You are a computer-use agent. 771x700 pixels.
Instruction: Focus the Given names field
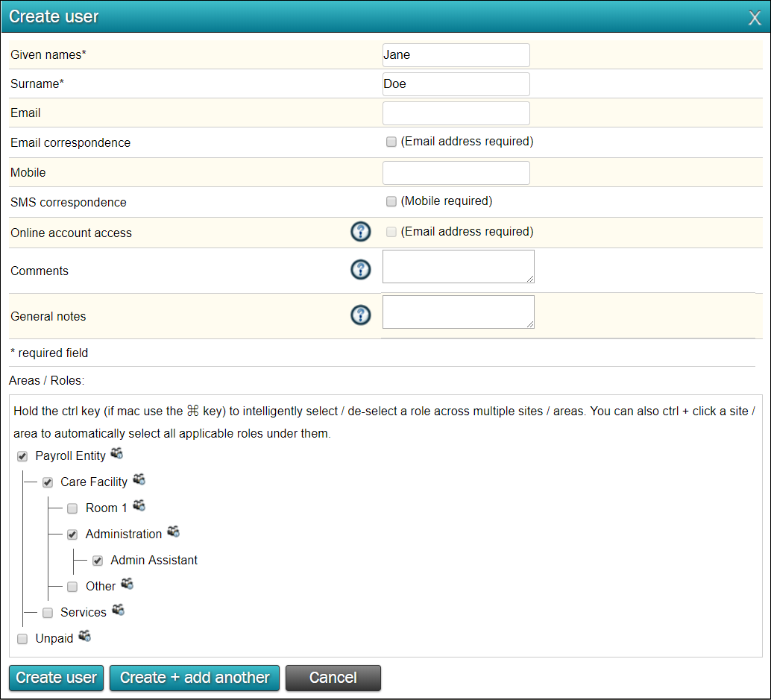tap(456, 55)
